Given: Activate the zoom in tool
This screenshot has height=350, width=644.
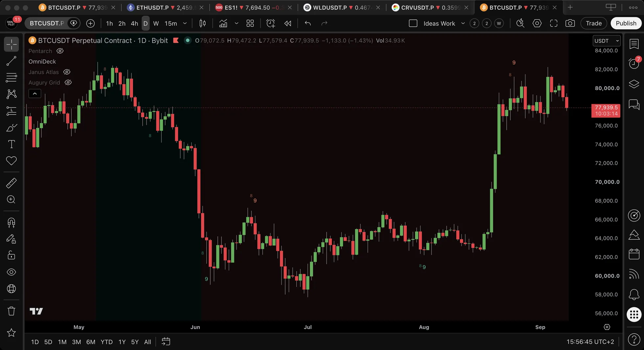Looking at the screenshot, I should [x=11, y=199].
